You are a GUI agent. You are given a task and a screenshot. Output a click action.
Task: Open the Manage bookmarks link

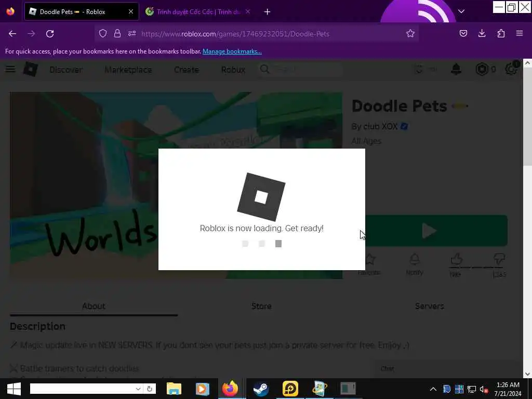pyautogui.click(x=232, y=51)
